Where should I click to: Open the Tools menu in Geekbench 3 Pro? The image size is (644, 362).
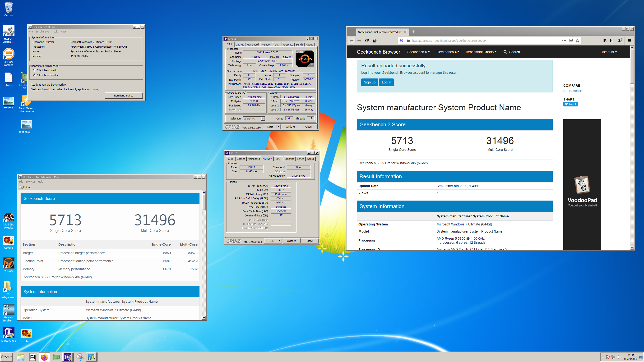coord(55,32)
